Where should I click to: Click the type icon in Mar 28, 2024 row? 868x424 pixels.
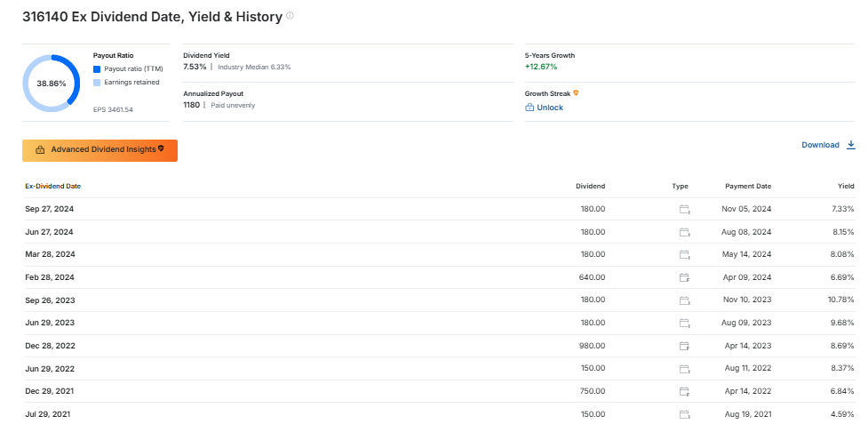pos(685,254)
